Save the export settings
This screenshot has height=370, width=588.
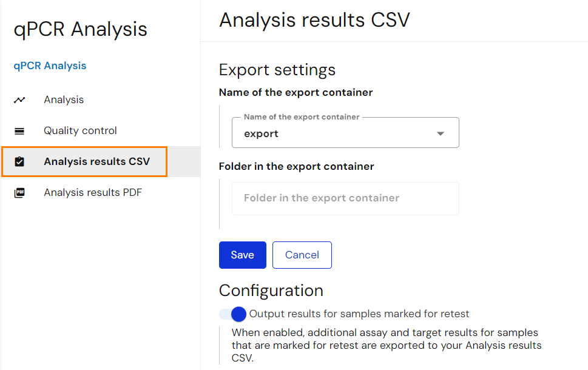pos(243,255)
